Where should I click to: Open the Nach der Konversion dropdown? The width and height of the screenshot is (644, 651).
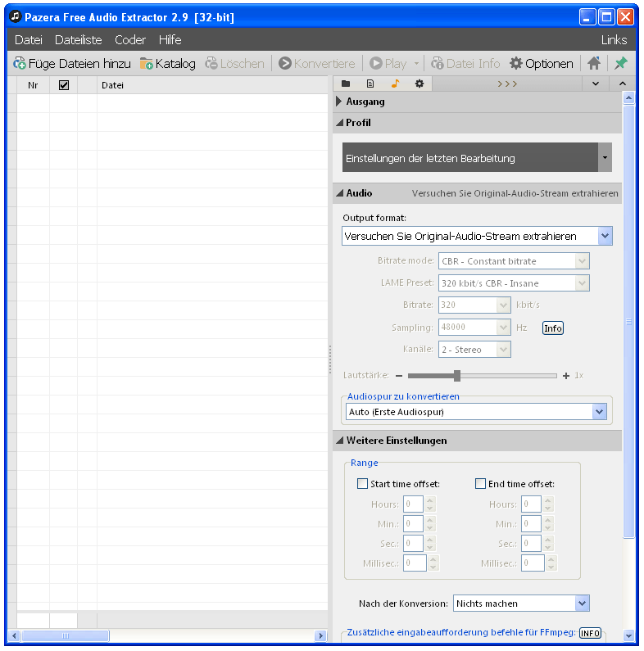[521, 604]
